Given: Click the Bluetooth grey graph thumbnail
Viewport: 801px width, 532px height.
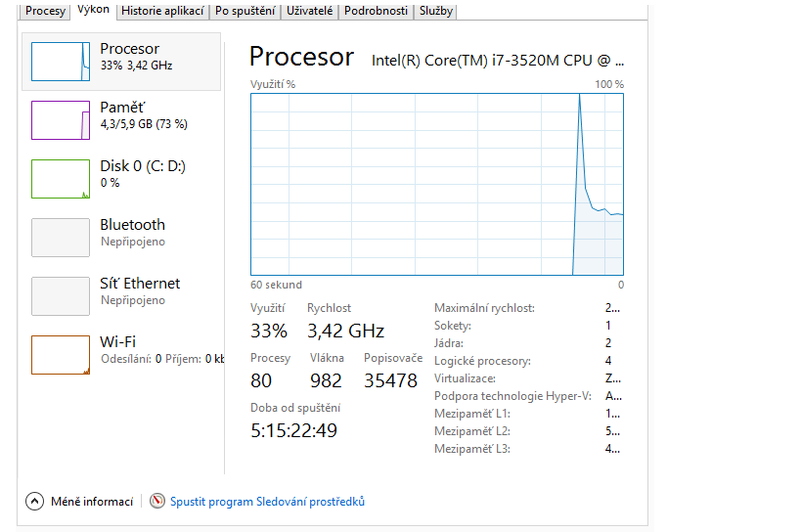Looking at the screenshot, I should point(61,238).
